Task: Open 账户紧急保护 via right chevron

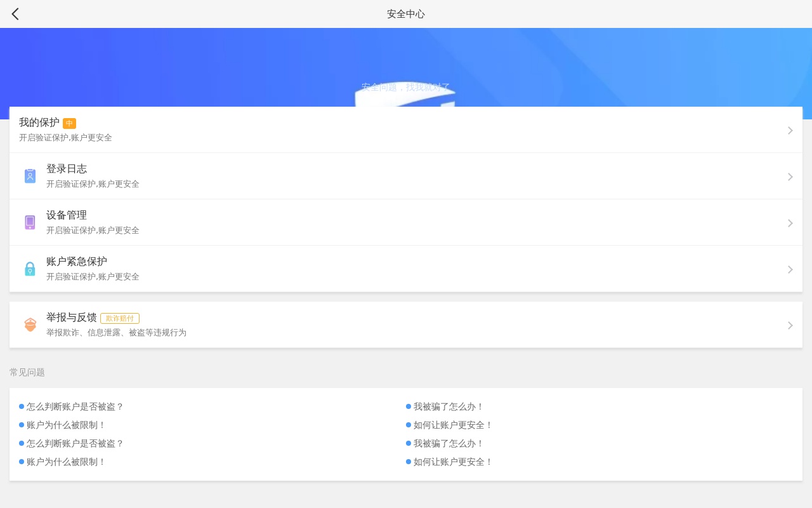Action: click(790, 269)
